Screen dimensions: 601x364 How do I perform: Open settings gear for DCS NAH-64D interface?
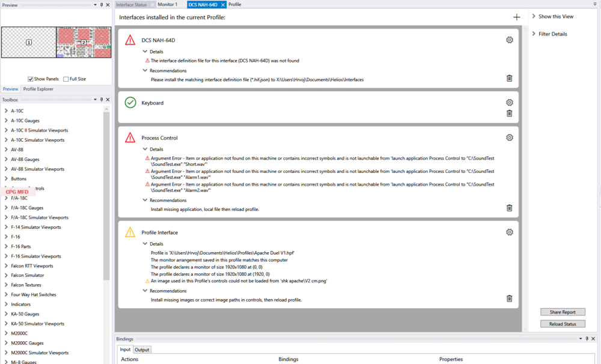(510, 40)
